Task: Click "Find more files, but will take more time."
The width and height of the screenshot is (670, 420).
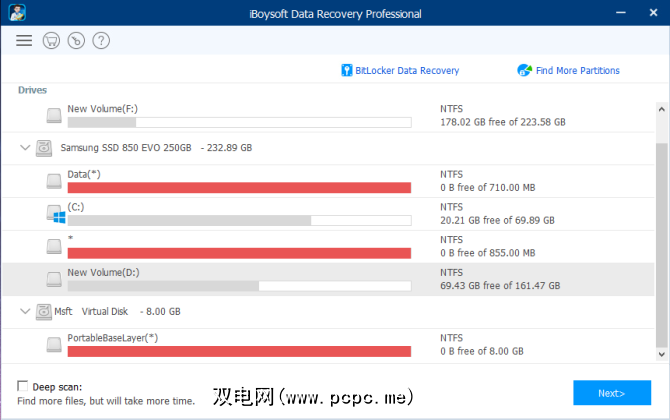Action: tap(106, 401)
